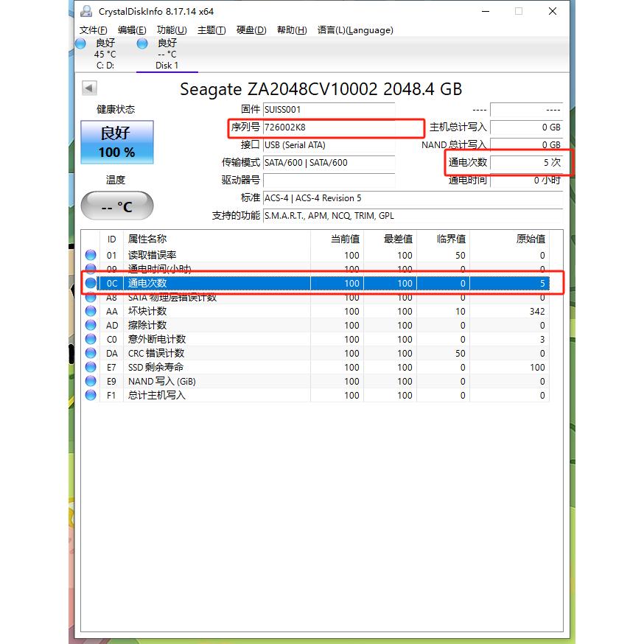Click the 当前值 column header
Viewport: 644px width, 644px height.
337,239
